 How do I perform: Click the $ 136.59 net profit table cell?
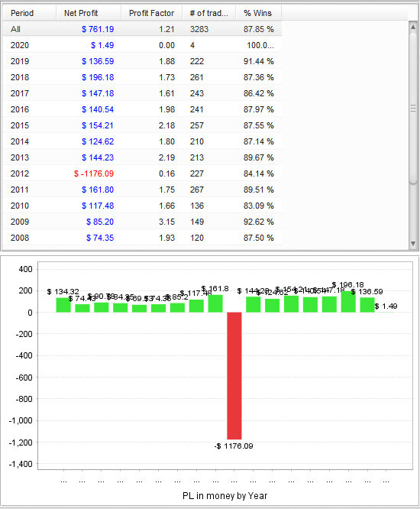click(98, 61)
